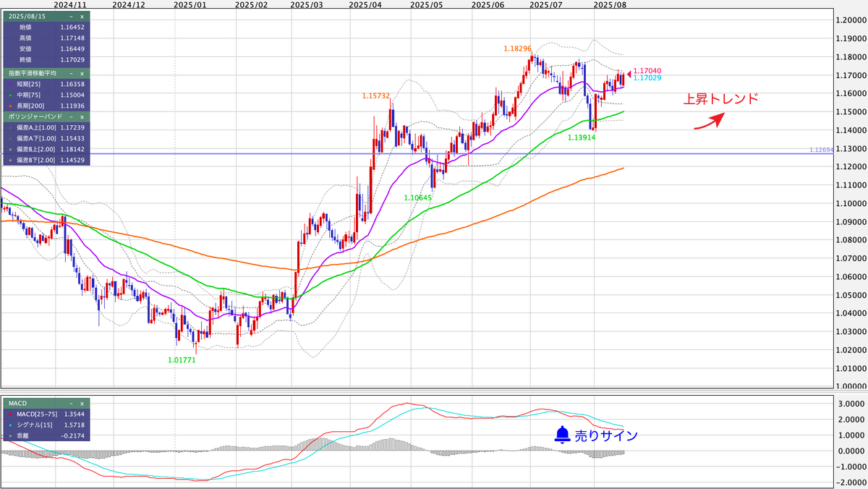Close the 2025/08/15 quote panel with its x
868x489 pixels.
(81, 17)
